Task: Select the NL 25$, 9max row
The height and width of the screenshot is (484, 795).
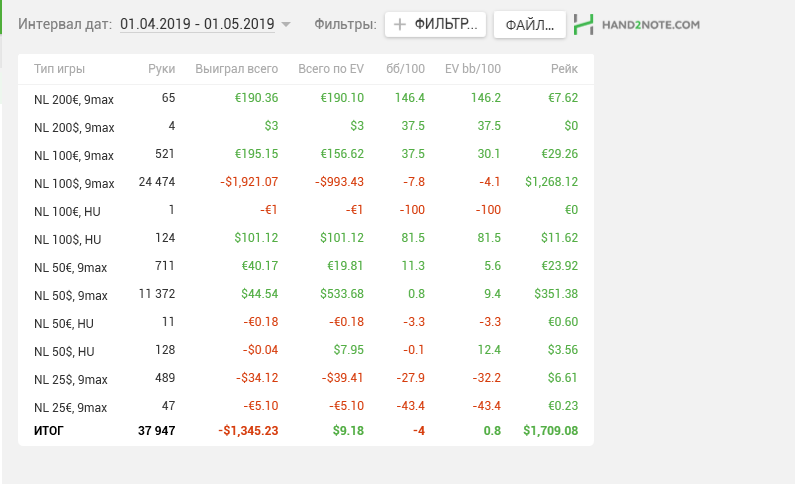Action: tap(306, 379)
